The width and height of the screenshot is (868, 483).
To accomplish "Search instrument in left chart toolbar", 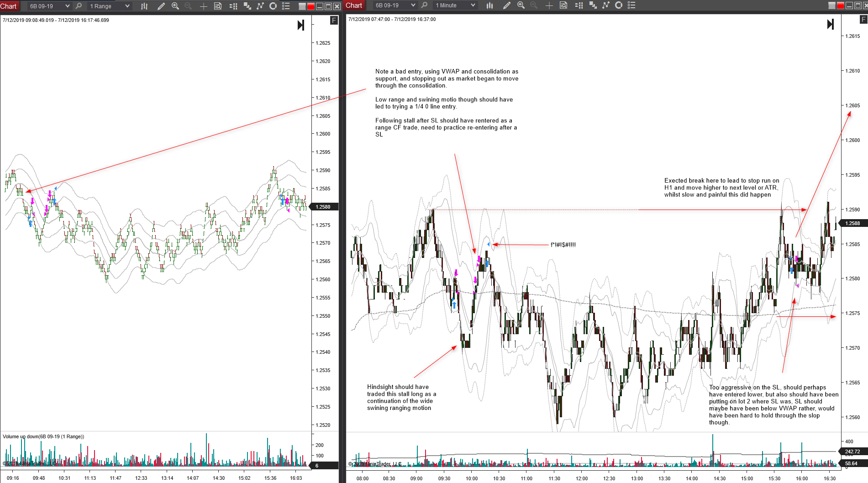I will (x=79, y=6).
